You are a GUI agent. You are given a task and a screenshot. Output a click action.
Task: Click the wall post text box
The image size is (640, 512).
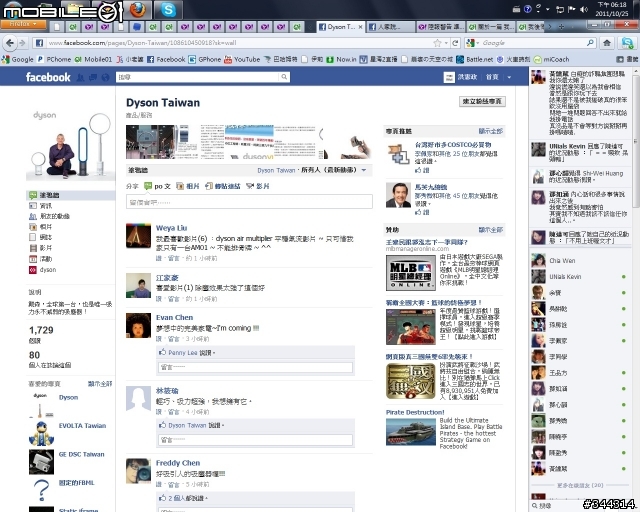[x=249, y=202]
